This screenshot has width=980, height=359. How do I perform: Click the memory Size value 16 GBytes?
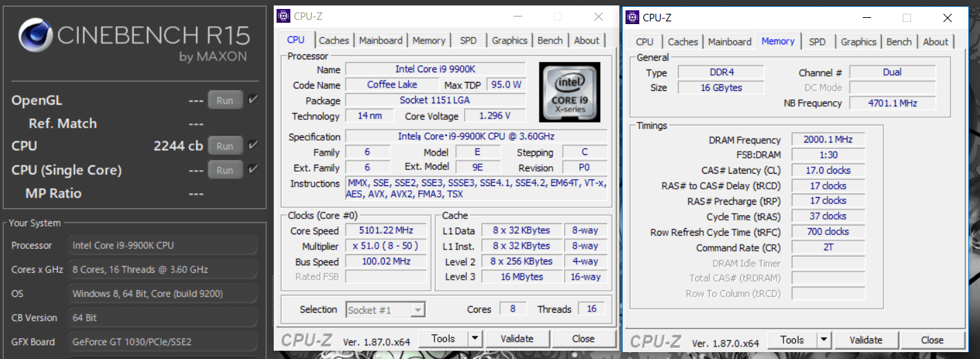tap(721, 88)
